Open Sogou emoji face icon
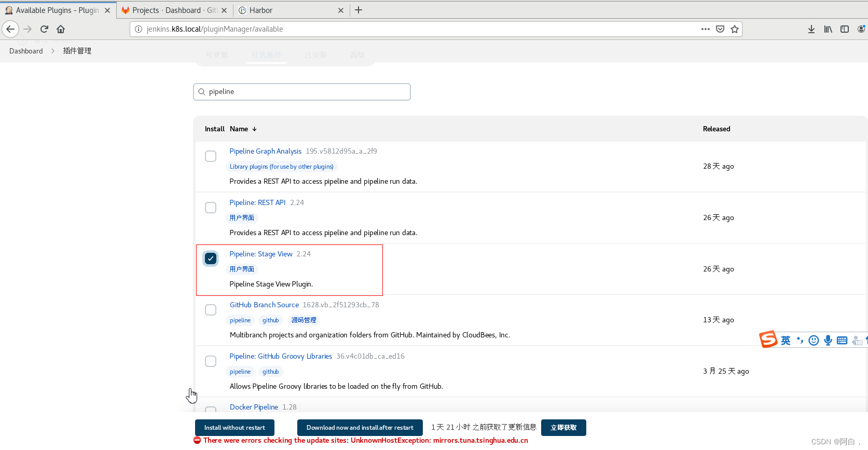This screenshot has height=450, width=868. pos(814,340)
